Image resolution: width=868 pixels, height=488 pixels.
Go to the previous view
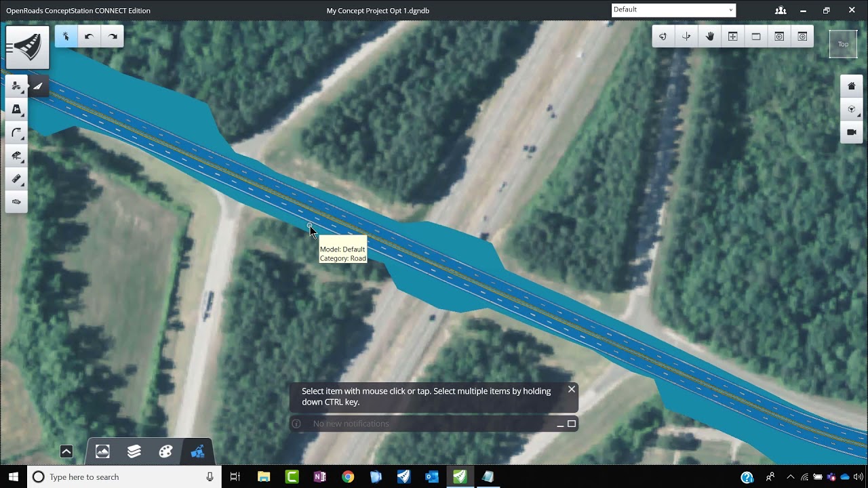pos(779,37)
